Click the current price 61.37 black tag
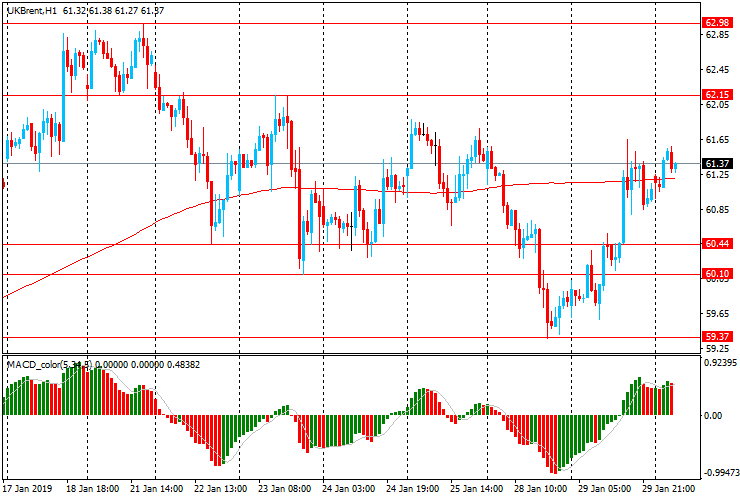The width and height of the screenshot is (740, 500). (x=716, y=163)
